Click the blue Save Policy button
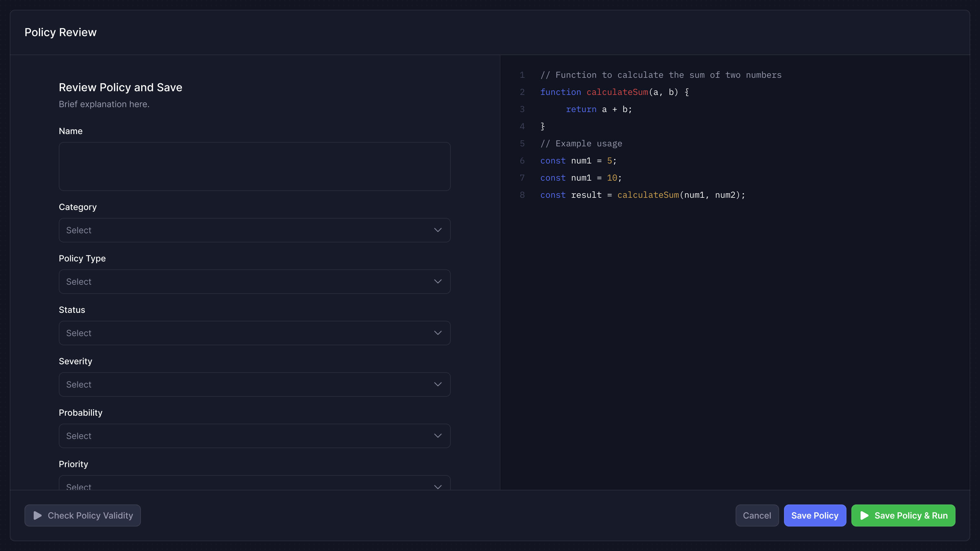980x551 pixels. coord(815,515)
